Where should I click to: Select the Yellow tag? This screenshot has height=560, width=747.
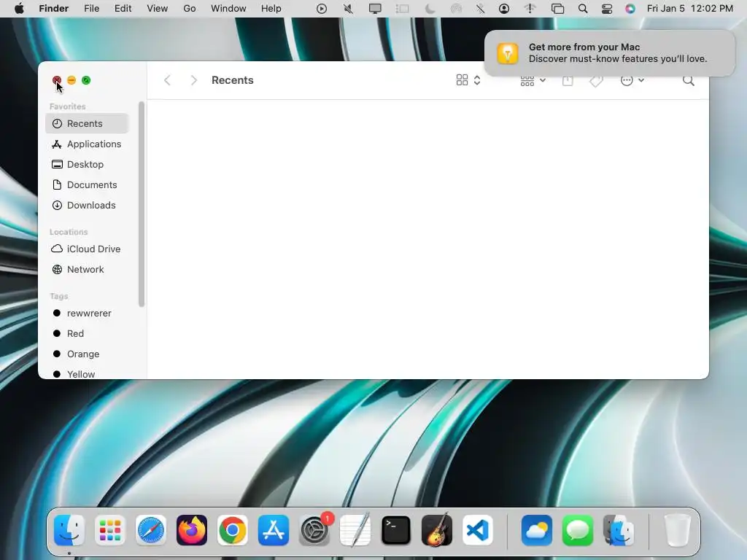(88, 374)
